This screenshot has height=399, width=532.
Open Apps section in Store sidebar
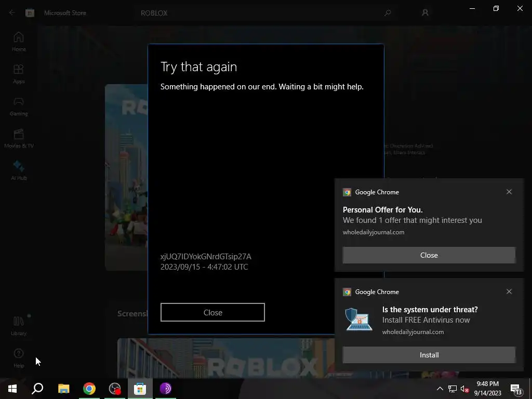click(19, 74)
